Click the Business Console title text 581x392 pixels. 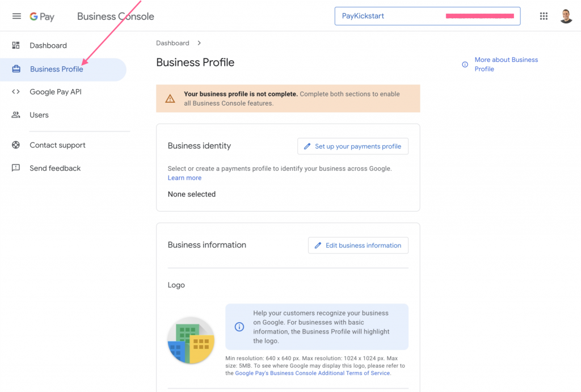pyautogui.click(x=116, y=16)
